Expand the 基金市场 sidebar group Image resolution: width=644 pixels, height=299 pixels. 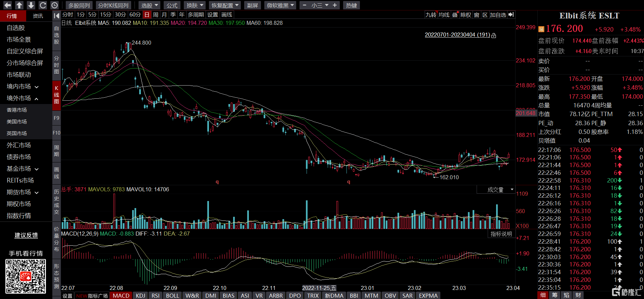[22, 169]
